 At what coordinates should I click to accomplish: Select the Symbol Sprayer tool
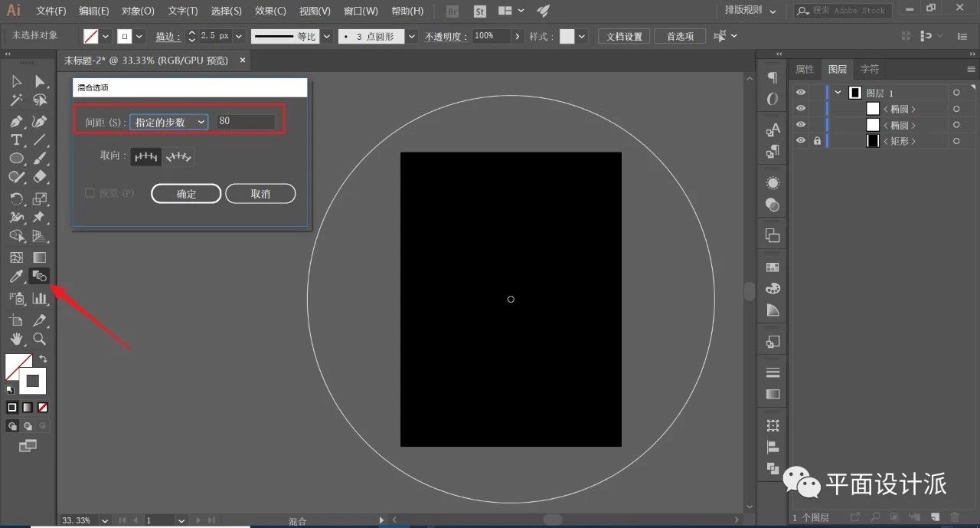point(16,298)
